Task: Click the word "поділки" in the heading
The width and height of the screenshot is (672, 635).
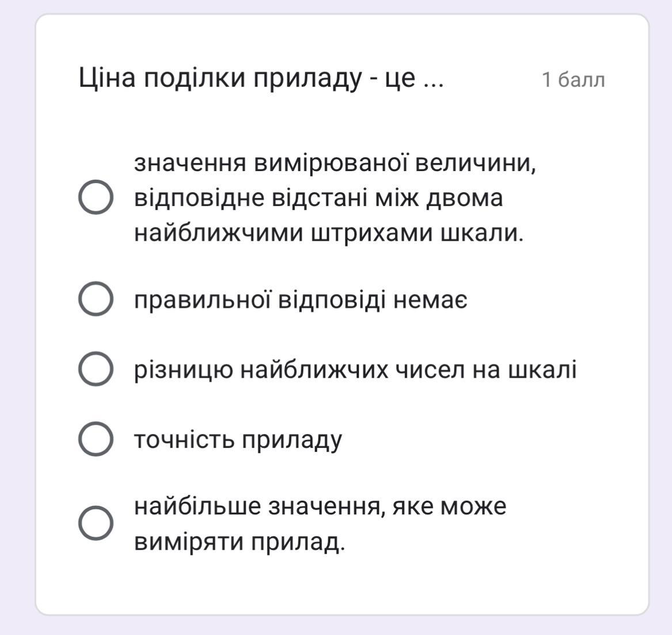Action: click(x=195, y=78)
